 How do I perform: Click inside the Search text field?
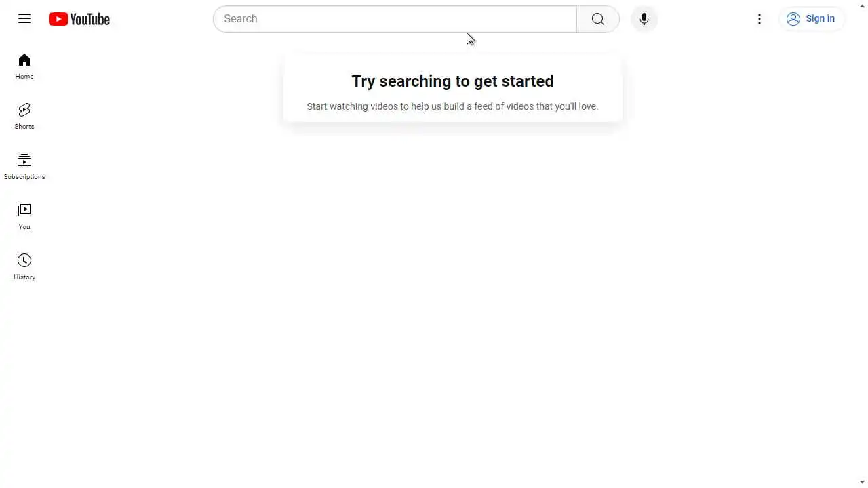coord(395,19)
